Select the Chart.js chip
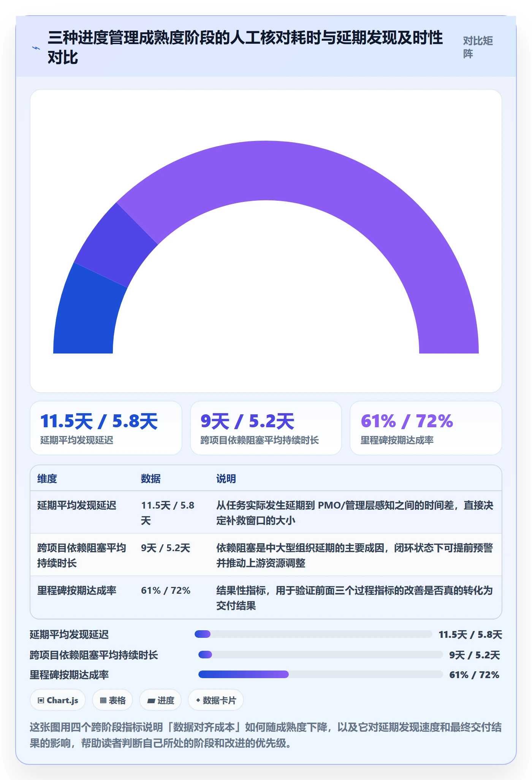The height and width of the screenshot is (780, 532). [58, 700]
